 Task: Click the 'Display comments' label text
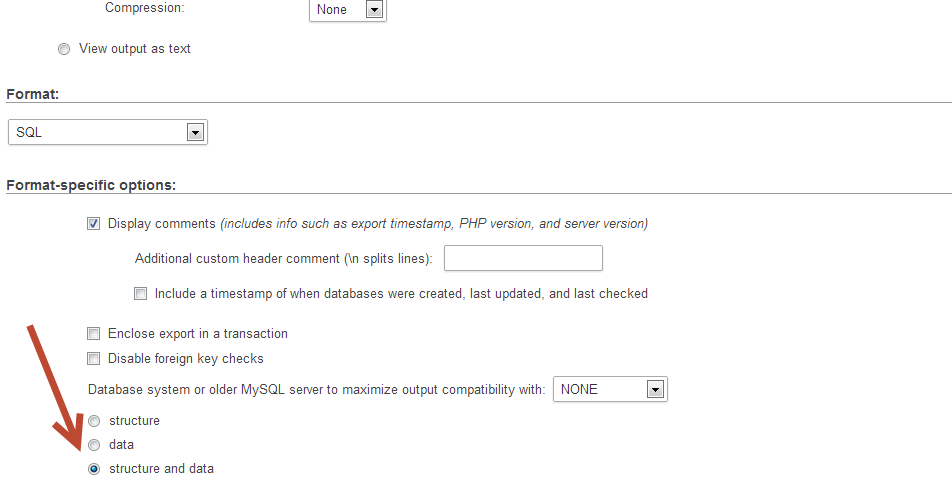click(162, 224)
